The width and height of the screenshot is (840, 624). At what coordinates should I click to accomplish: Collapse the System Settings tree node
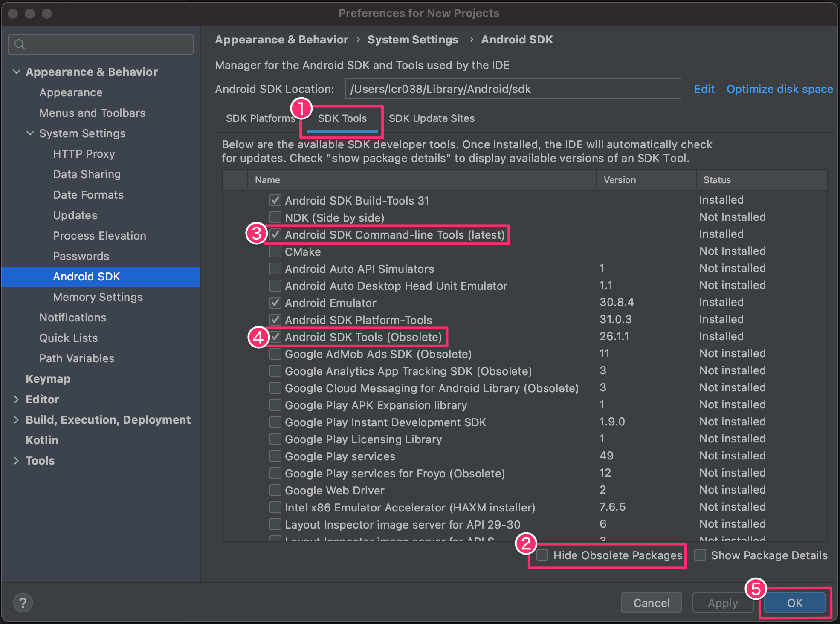(30, 133)
